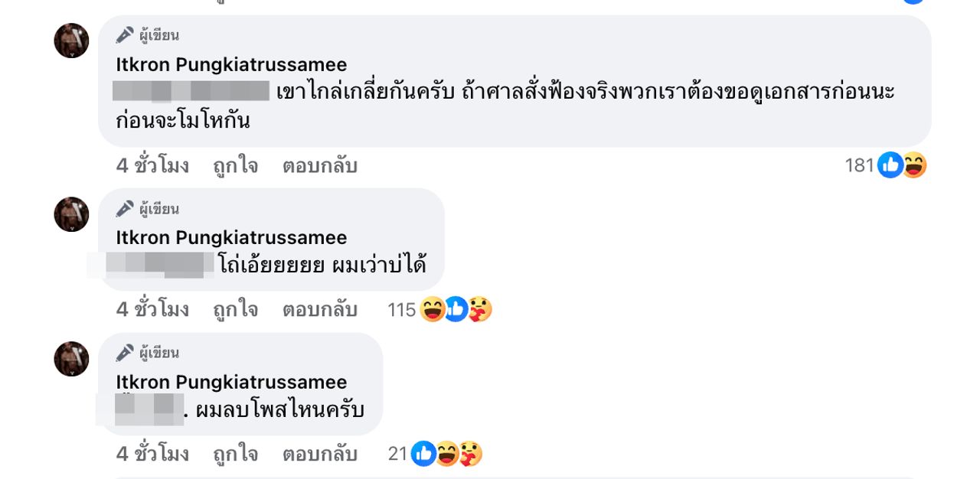Click the second comment's 4 ชั่วโมง timestamp
Viewport: 980px width, 479px height.
(152, 310)
